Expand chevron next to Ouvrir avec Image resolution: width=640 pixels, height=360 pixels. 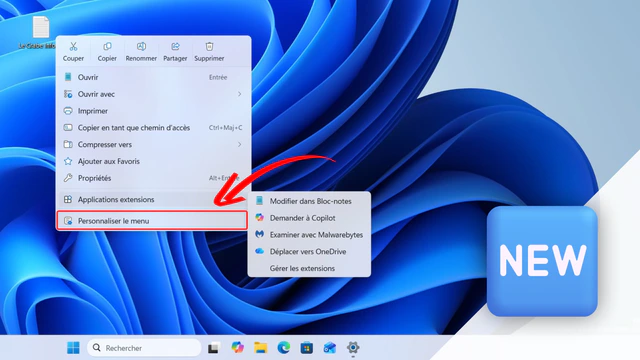[x=240, y=94]
